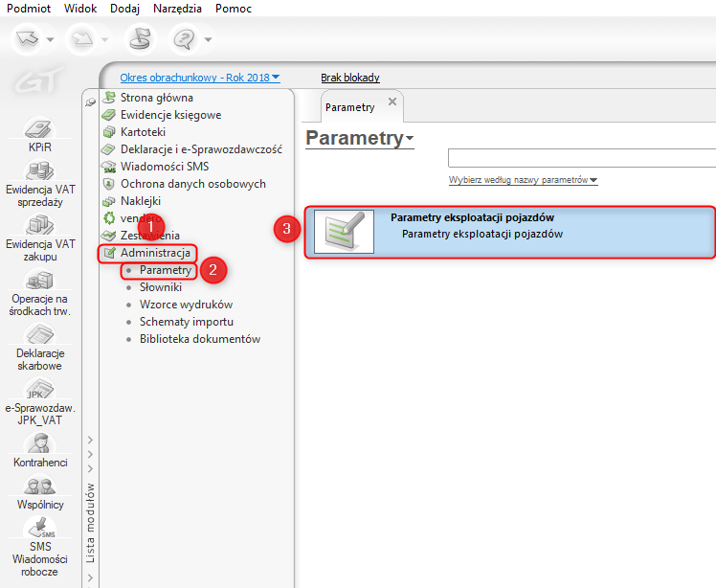This screenshot has width=716, height=588.
Task: Open Ewidencja VAT zakupu module
Action: [x=40, y=237]
